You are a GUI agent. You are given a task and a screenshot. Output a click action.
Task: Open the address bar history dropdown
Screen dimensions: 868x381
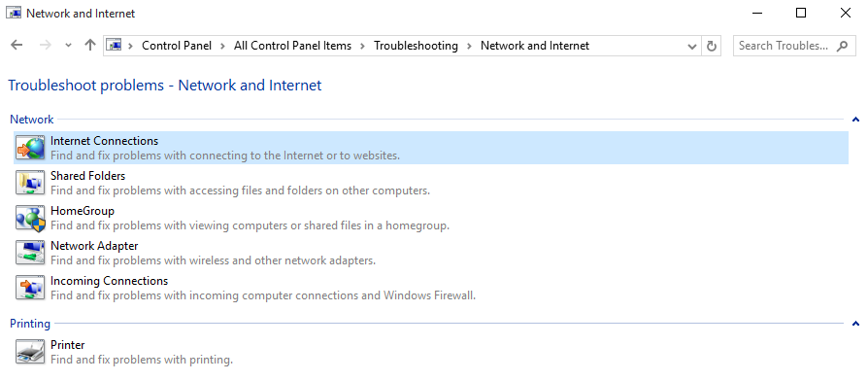[692, 46]
